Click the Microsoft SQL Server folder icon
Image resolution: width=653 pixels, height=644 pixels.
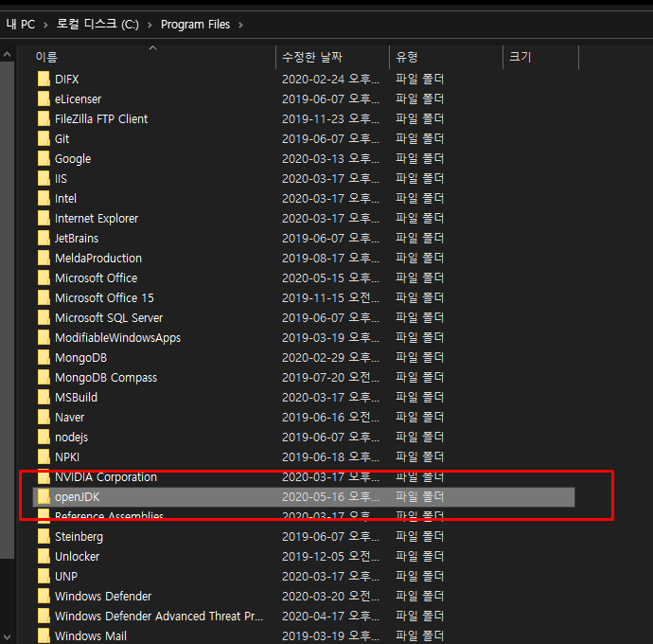(x=44, y=317)
